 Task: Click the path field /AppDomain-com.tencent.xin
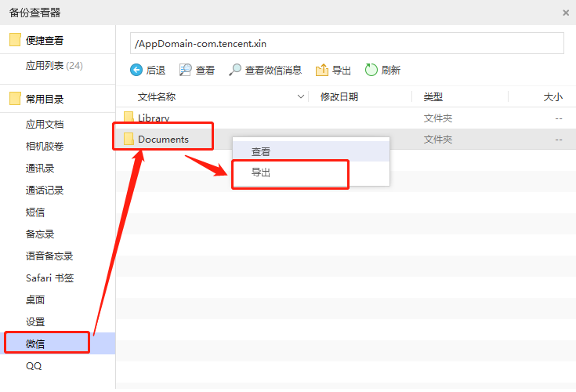pyautogui.click(x=346, y=43)
